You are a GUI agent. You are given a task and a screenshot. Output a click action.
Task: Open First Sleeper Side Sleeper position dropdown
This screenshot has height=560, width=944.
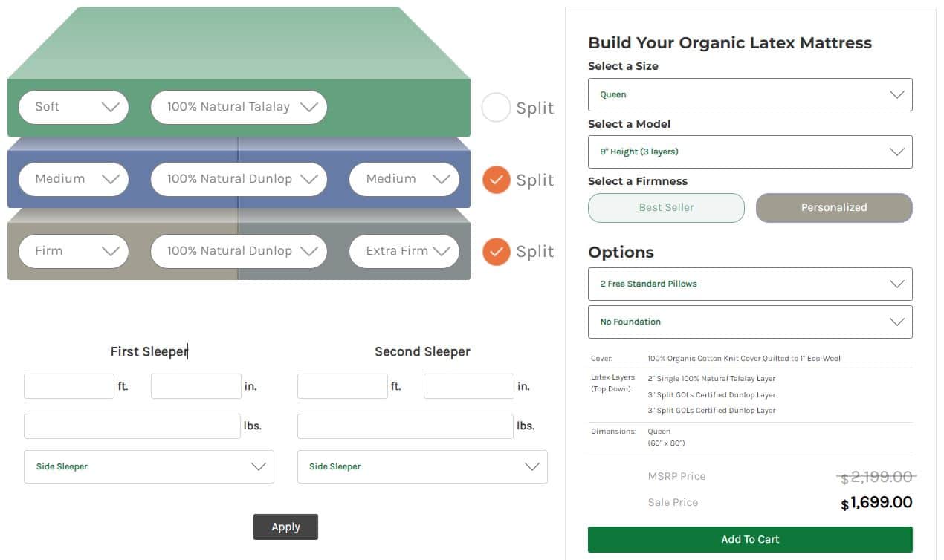(149, 466)
